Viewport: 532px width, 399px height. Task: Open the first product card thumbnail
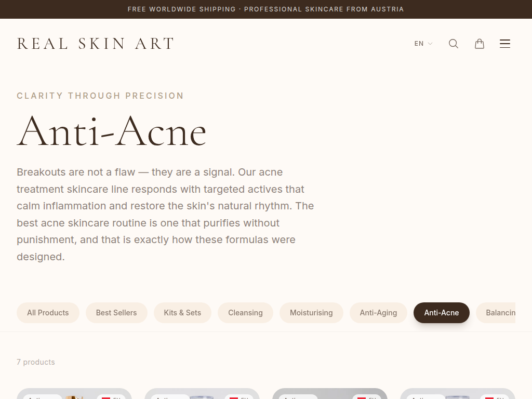click(74, 395)
